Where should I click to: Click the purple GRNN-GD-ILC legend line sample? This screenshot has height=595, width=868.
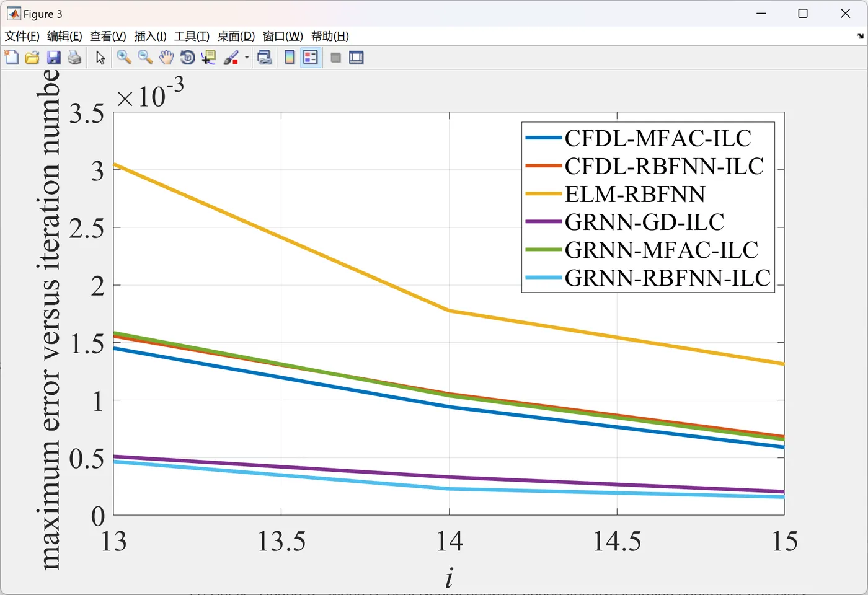coord(544,221)
